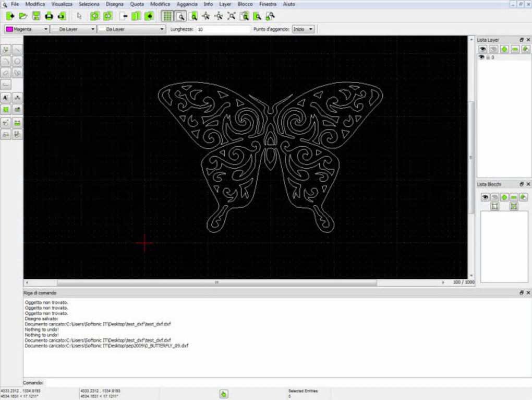Open the Disegna menu
This screenshot has width=532, height=400.
coord(115,4)
